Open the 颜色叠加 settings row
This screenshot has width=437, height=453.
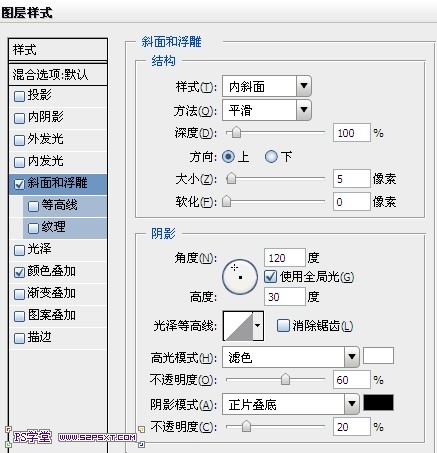point(58,272)
